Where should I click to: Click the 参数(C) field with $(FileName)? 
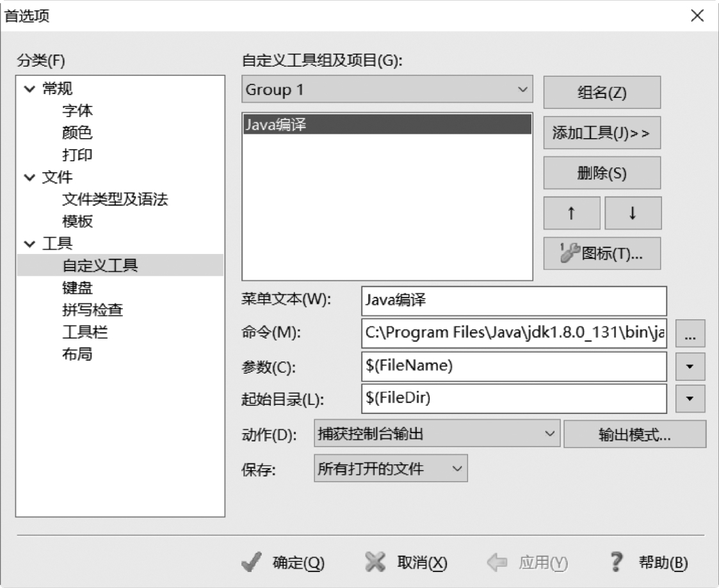(x=514, y=366)
